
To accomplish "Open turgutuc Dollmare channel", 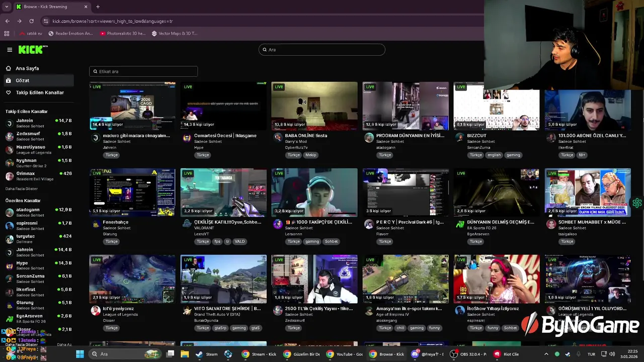I will click(x=38, y=239).
